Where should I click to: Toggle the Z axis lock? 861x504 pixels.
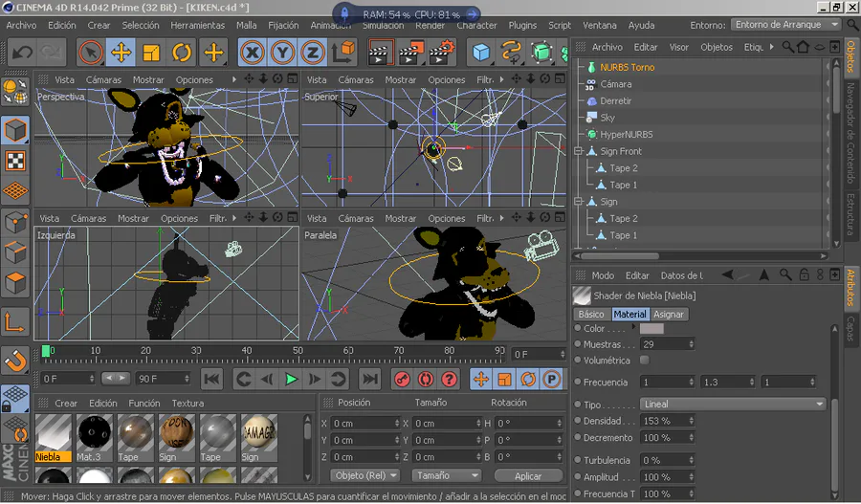(313, 53)
